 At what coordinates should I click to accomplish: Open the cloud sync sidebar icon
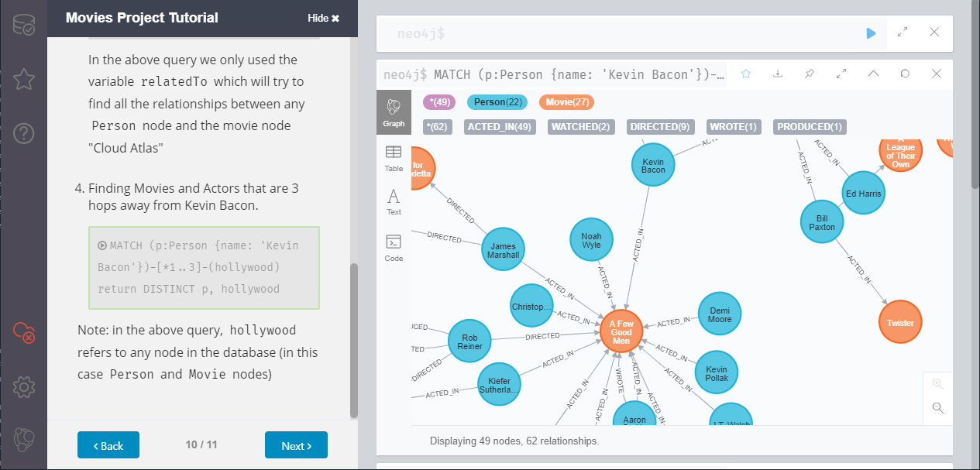(23, 332)
